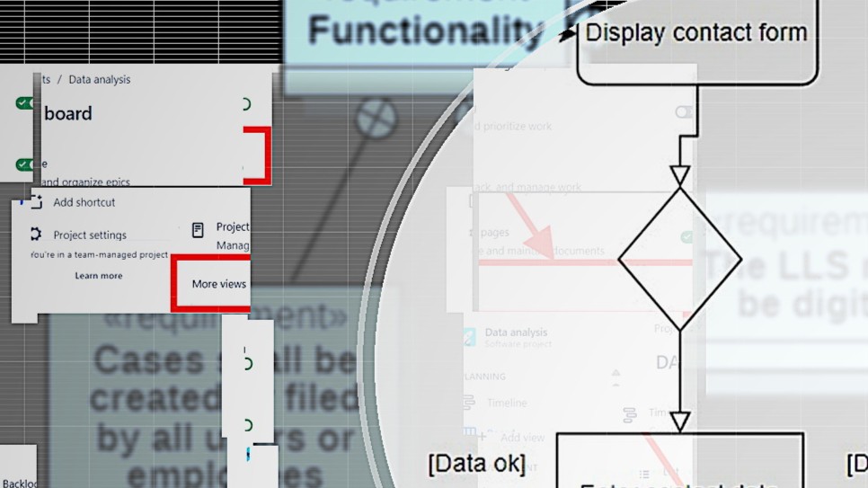This screenshot has height=488, width=868.
Task: Click the hollow arrowhead below the decision diamond
Action: (680, 421)
